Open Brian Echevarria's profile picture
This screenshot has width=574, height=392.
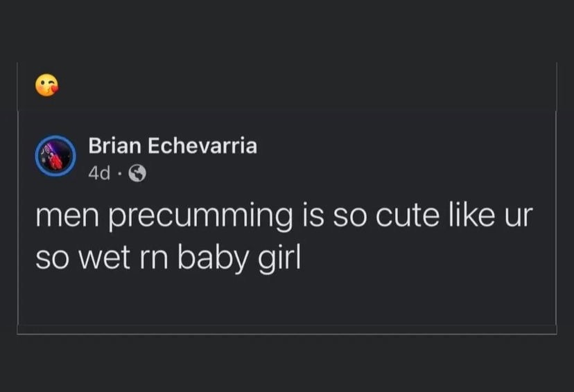click(x=55, y=156)
